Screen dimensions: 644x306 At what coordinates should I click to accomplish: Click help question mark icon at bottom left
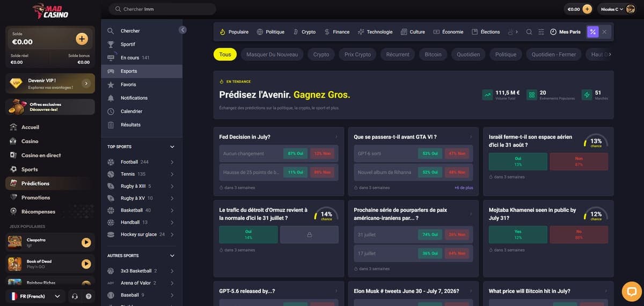[x=89, y=296]
